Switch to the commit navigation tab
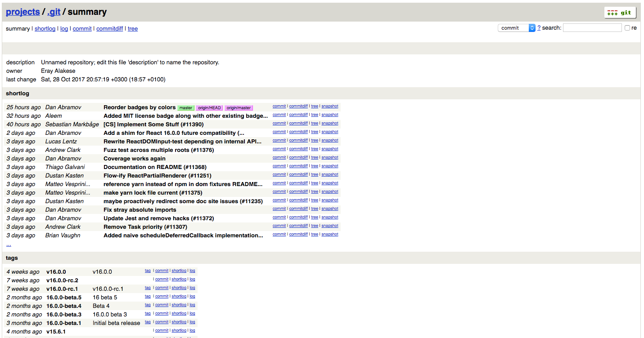The image size is (644, 338). [x=82, y=29]
